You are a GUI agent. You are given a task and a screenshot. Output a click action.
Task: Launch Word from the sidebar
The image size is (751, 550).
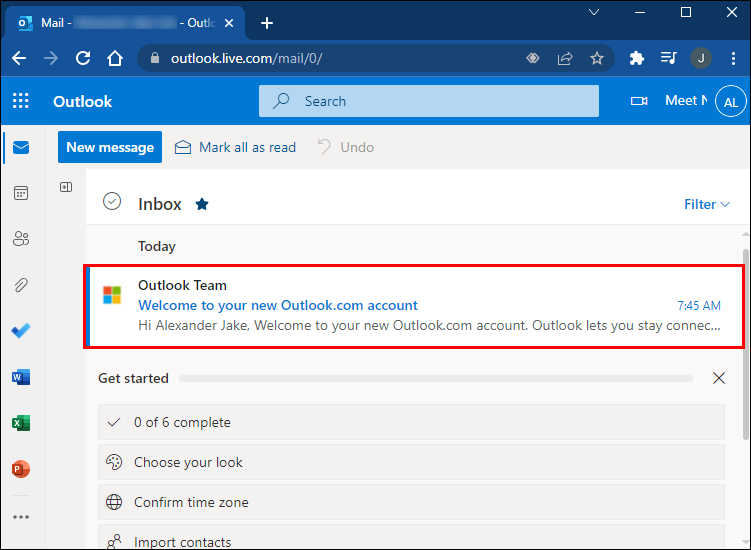(x=21, y=377)
